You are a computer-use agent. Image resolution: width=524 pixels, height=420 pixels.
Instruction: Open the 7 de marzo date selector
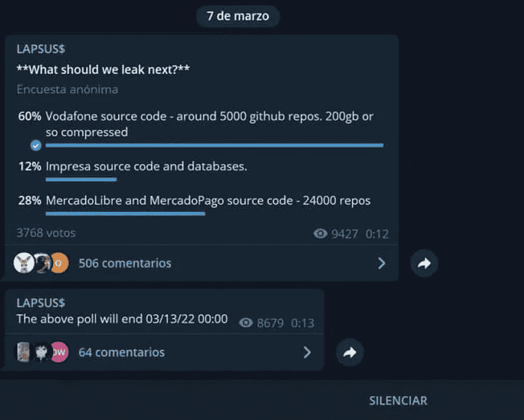pyautogui.click(x=238, y=16)
